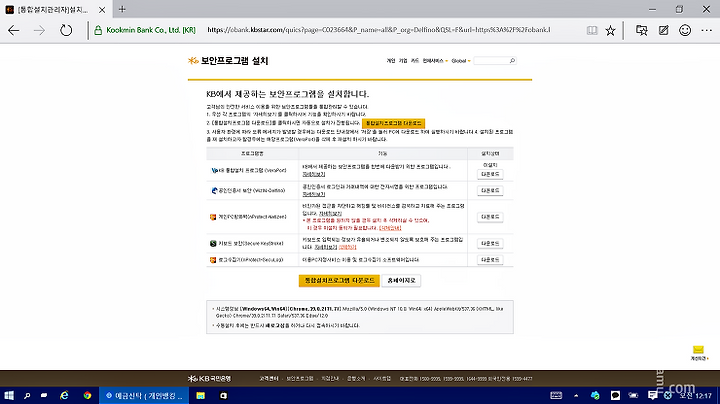
Task: Click the Secure KeyStroke icon
Action: tap(213, 243)
